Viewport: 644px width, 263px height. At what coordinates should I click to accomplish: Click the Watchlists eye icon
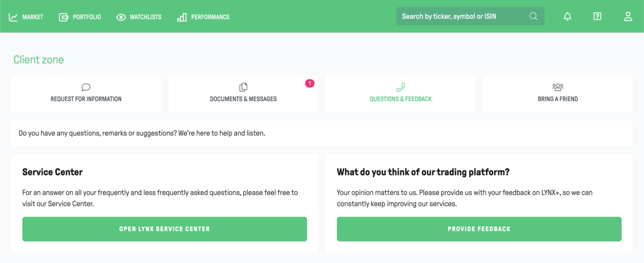click(x=121, y=17)
